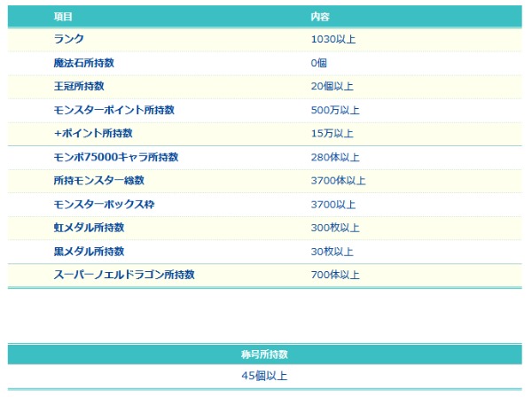
Task: Select the 虹メダル所持数 label
Action: tap(89, 228)
